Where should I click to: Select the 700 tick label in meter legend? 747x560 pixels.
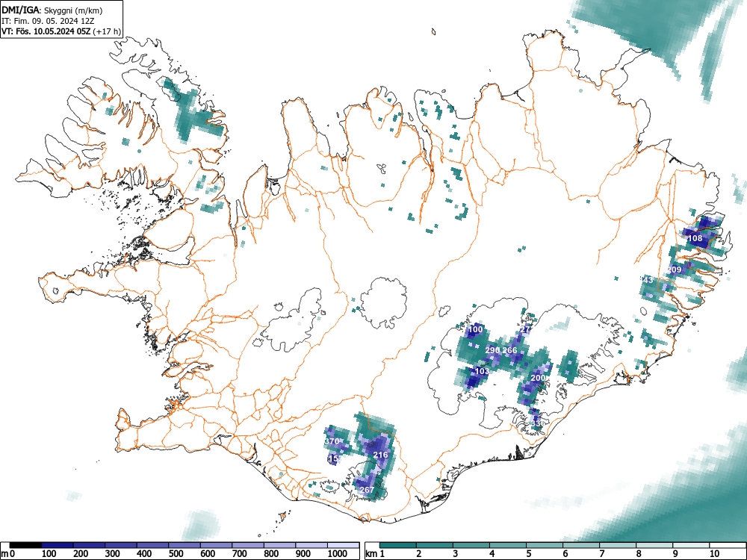(240, 554)
